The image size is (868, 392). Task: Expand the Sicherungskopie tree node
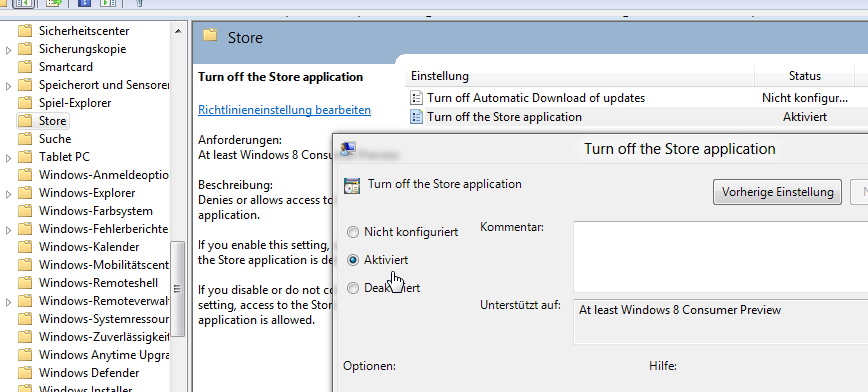(x=8, y=50)
